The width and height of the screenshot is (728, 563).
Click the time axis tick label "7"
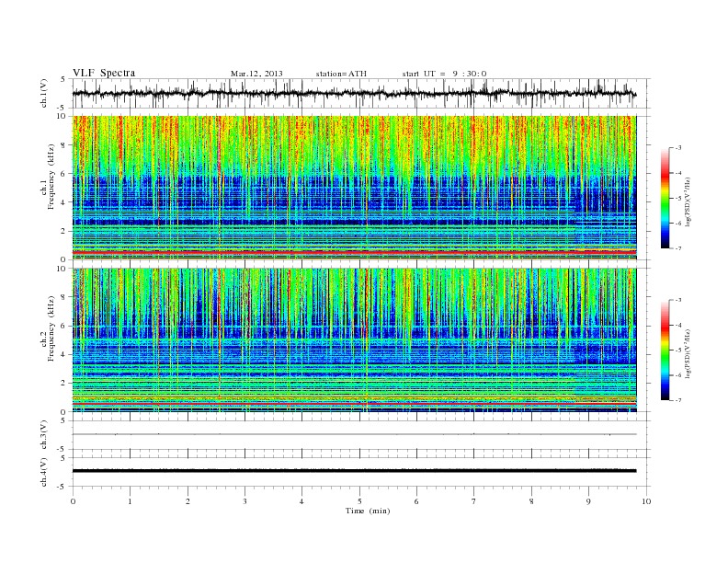click(474, 501)
